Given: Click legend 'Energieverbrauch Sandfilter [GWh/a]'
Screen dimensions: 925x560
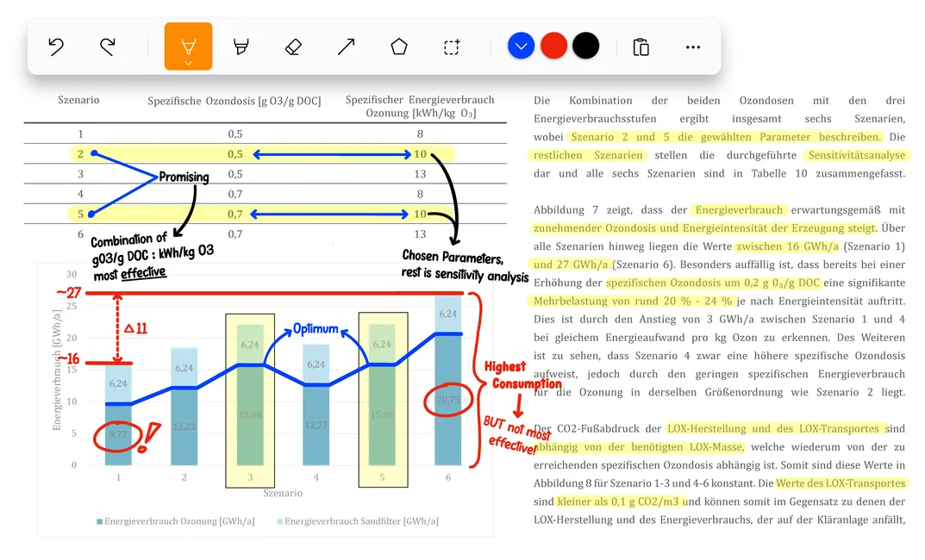Looking at the screenshot, I should (x=358, y=521).
